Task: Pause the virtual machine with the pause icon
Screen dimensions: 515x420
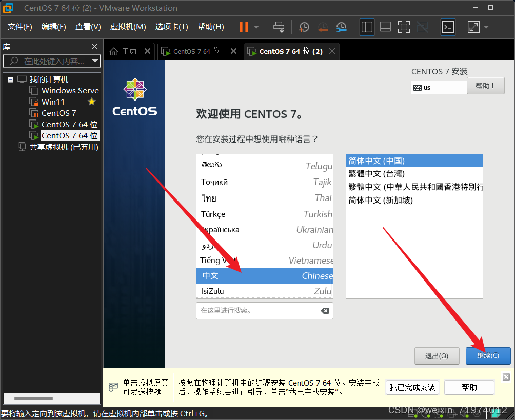Action: pos(244,27)
